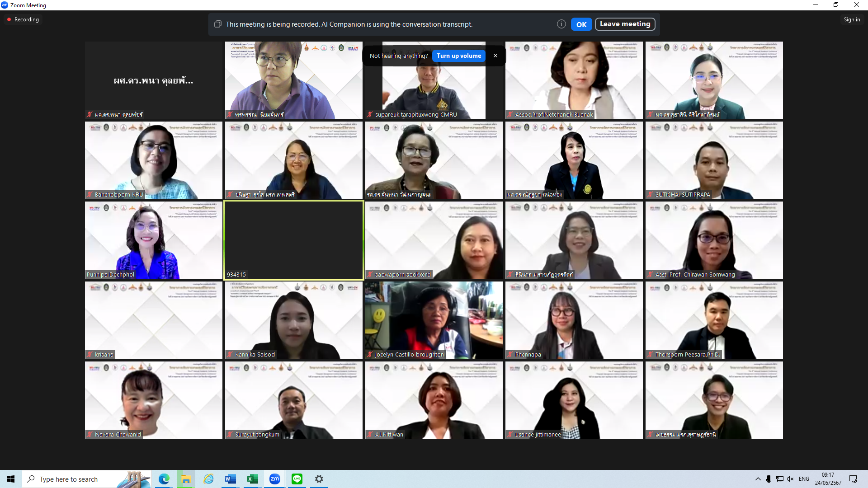
Task: Click the Sign in link
Action: pos(851,19)
